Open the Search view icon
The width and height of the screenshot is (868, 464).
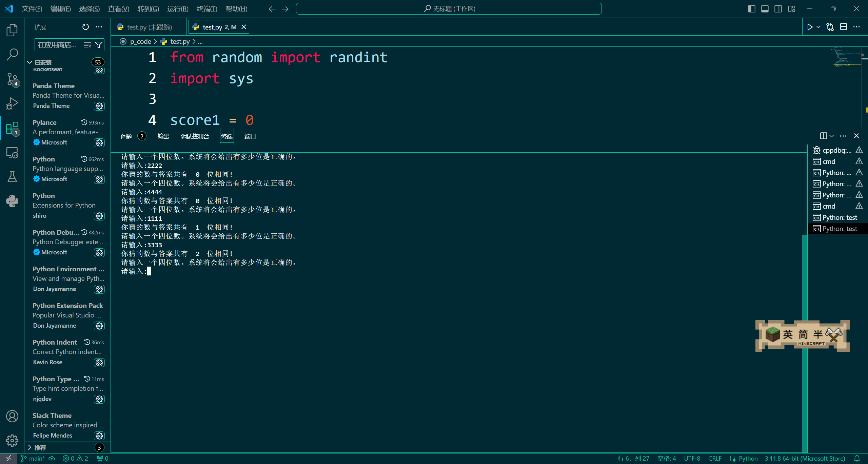(x=12, y=54)
